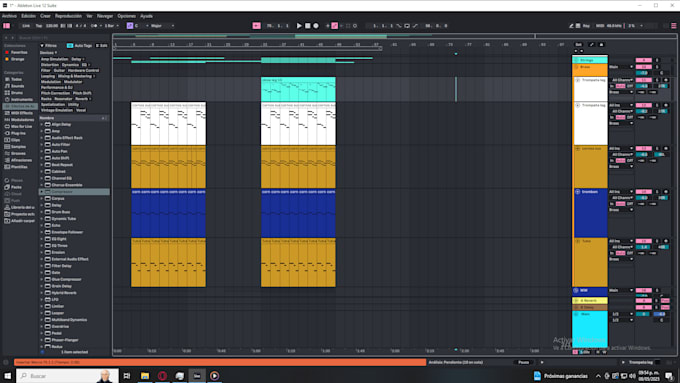This screenshot has width=680, height=383.
Task: Select the B Delay return track
Action: pos(590,307)
